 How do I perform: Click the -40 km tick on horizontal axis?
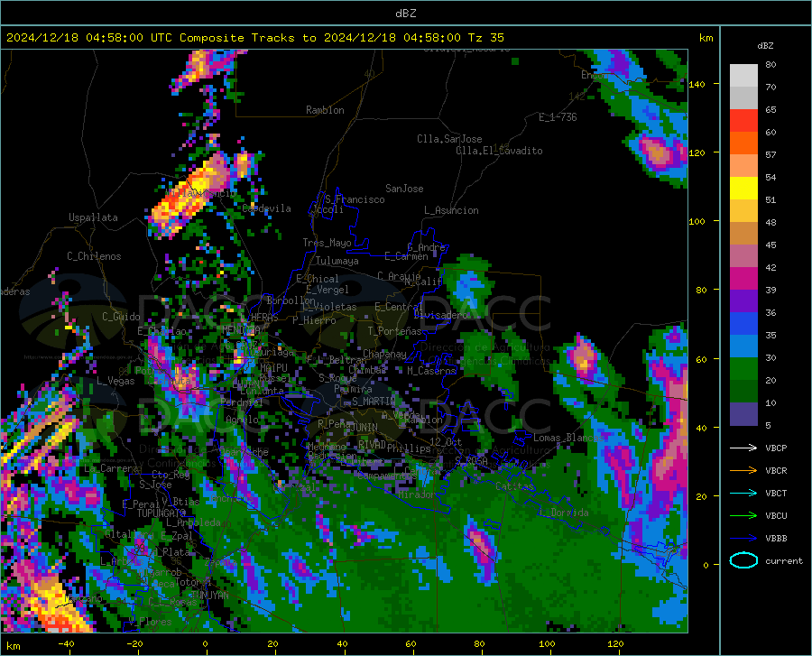tap(66, 644)
